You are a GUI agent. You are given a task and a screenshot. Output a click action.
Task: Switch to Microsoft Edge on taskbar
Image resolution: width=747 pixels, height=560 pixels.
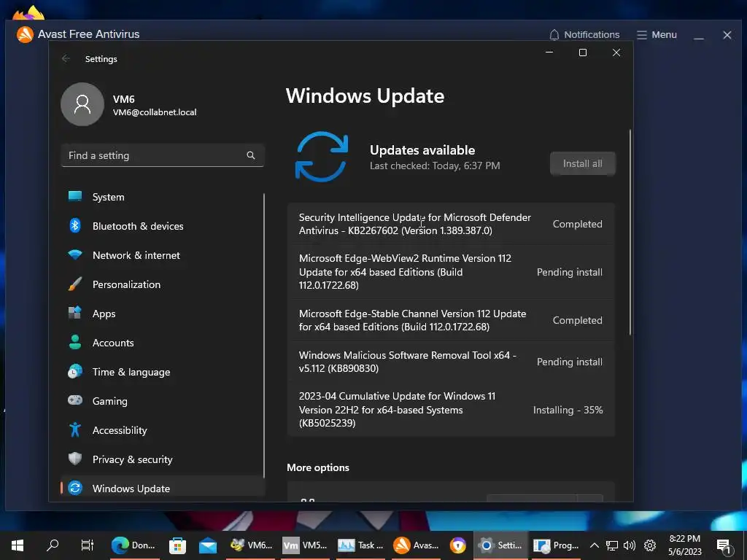pyautogui.click(x=133, y=545)
